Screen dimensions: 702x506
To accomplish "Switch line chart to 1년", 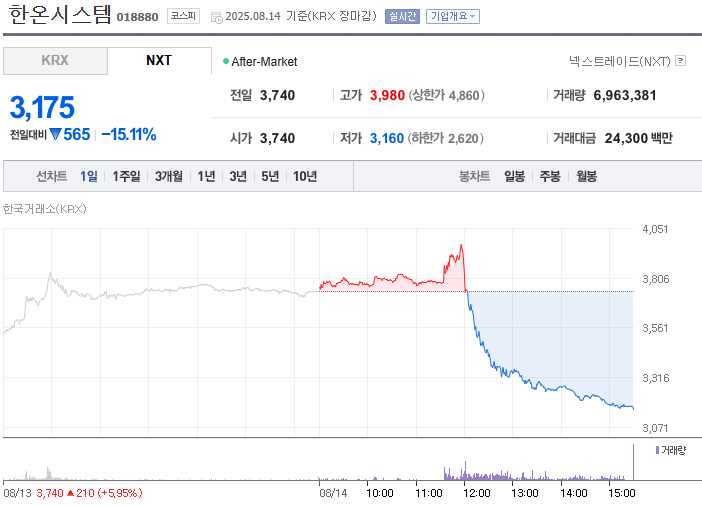I will point(206,176).
